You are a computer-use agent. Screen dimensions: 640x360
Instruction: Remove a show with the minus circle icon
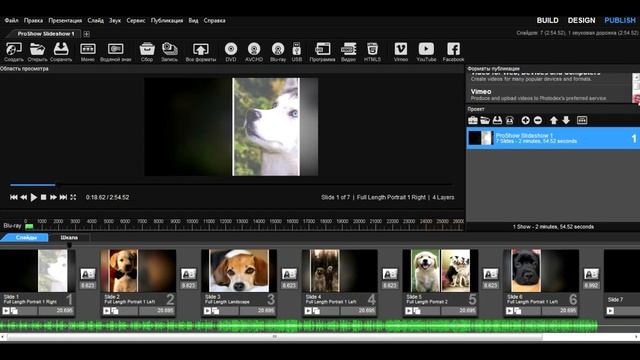pos(538,120)
